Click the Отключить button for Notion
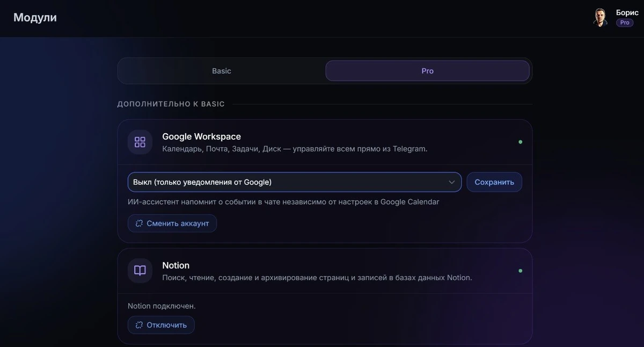Screen dimensions: 644x347 tap(161, 325)
